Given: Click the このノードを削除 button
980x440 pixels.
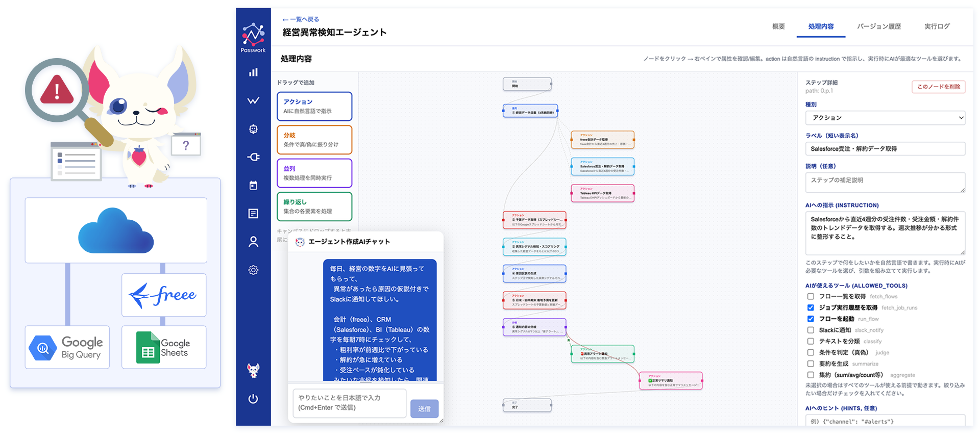Looking at the screenshot, I should click(x=939, y=87).
